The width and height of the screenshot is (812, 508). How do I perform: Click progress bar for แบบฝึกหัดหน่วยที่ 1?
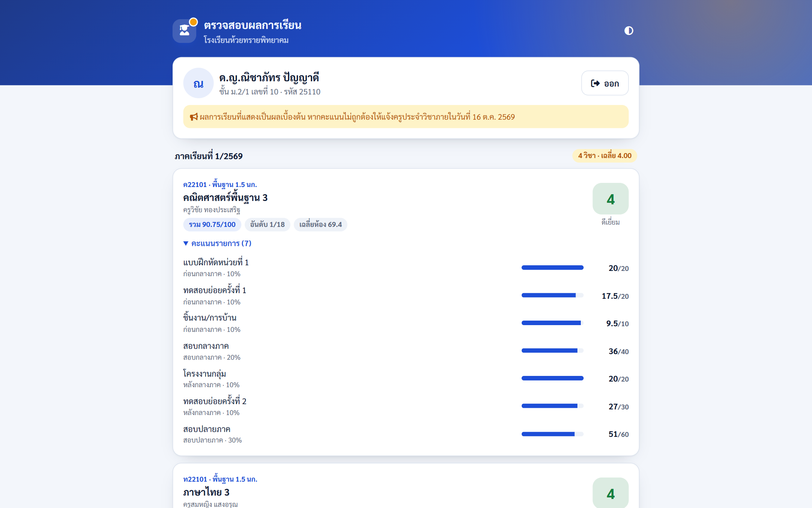[552, 268]
